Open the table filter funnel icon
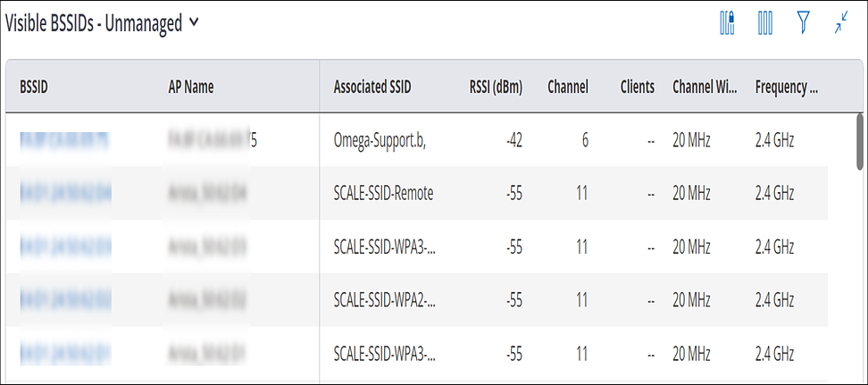This screenshot has width=868, height=385. 803,24
